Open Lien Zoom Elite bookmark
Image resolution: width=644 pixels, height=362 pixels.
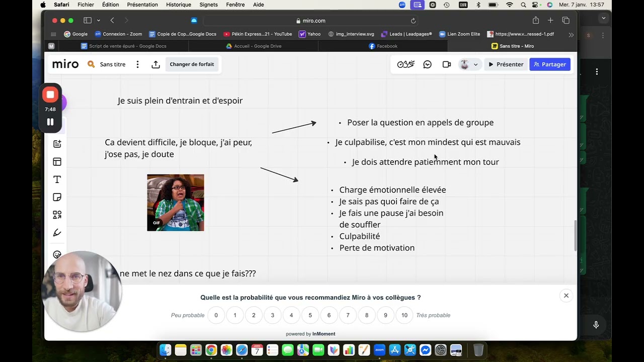(x=459, y=34)
